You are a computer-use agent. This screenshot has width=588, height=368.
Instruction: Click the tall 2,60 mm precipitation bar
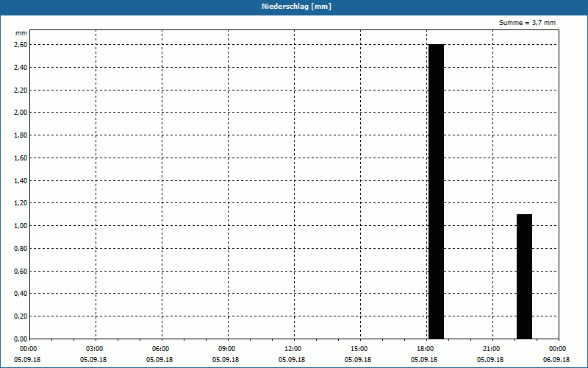click(x=436, y=191)
